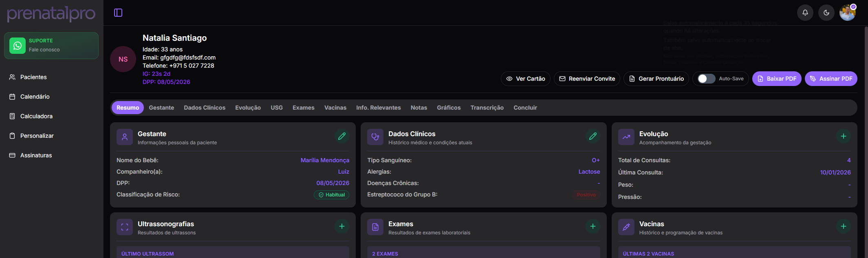
Task: Open WhatsApp Suporte Fale conosco
Action: point(51,46)
